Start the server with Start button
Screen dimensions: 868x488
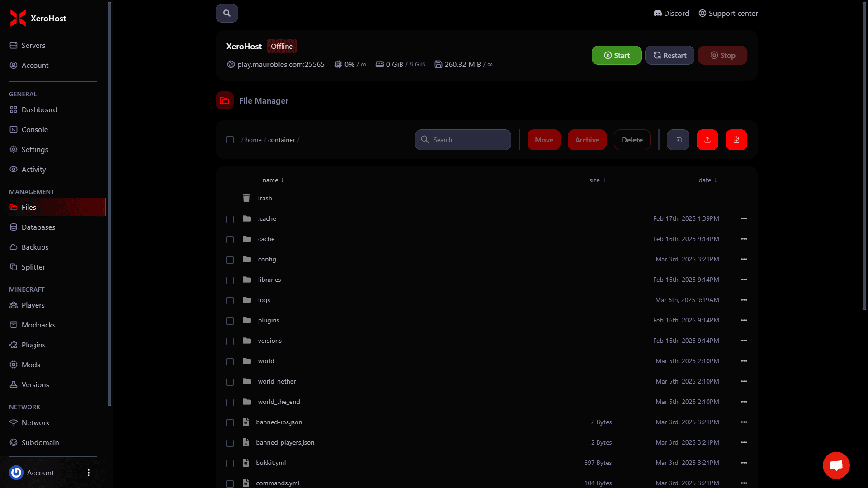pos(617,55)
